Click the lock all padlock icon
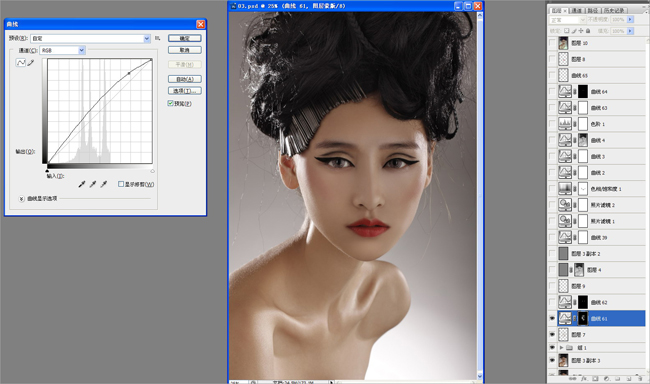650x384 pixels. 588,31
